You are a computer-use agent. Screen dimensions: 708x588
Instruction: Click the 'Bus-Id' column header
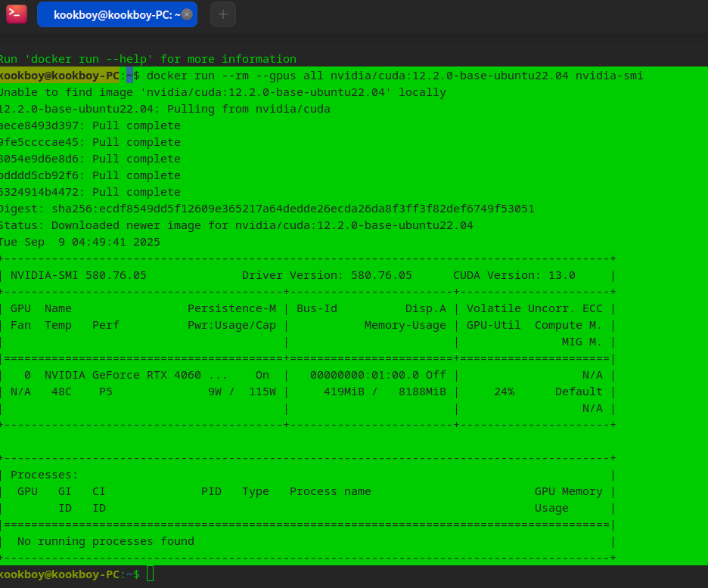point(317,308)
